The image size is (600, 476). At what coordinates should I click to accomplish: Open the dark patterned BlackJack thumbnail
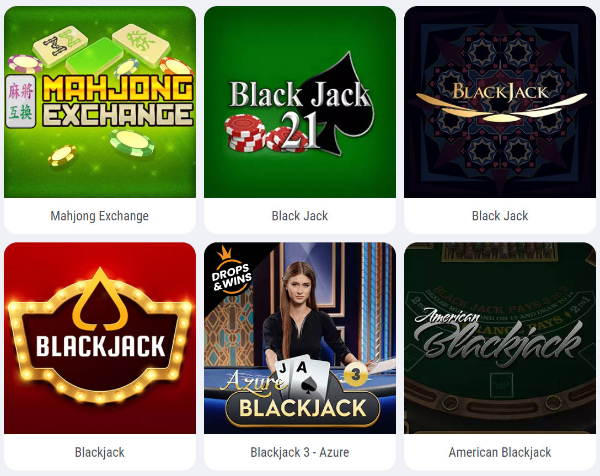(x=500, y=102)
